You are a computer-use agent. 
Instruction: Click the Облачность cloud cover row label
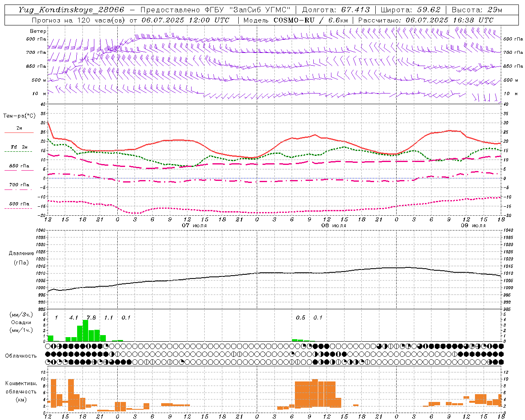[x=21, y=356]
